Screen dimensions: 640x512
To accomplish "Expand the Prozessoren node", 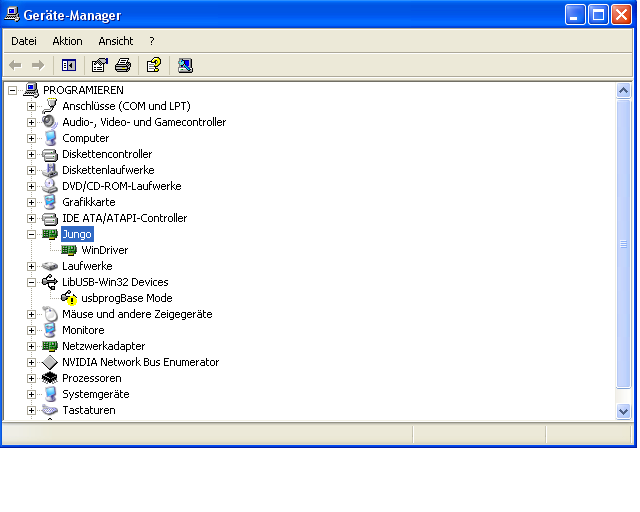I will 31,378.
